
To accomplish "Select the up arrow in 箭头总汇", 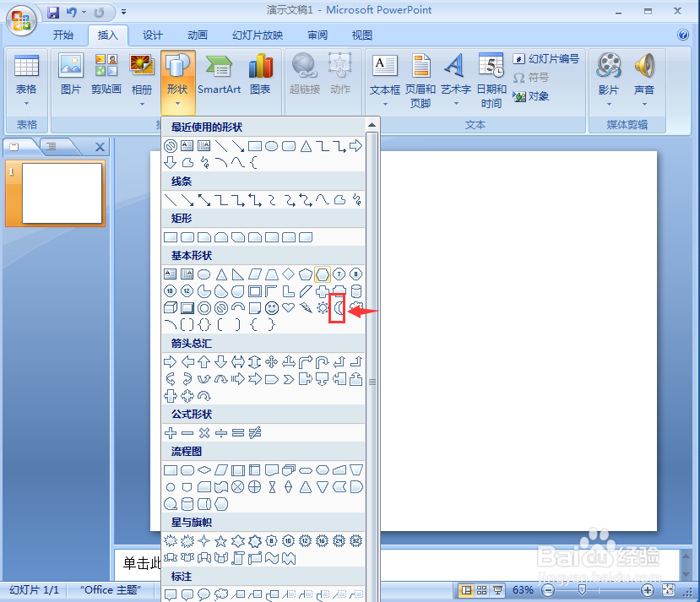I will pyautogui.click(x=204, y=361).
